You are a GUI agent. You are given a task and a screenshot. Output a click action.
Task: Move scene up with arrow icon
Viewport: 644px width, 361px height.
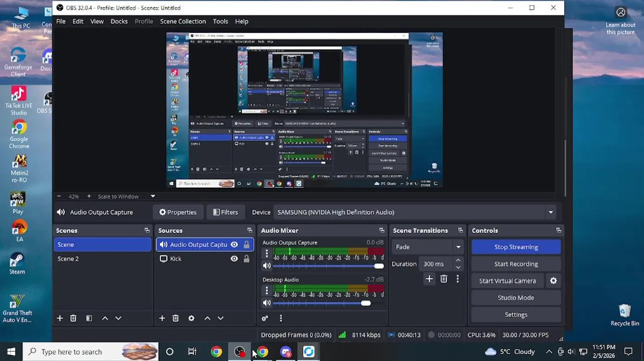105,318
